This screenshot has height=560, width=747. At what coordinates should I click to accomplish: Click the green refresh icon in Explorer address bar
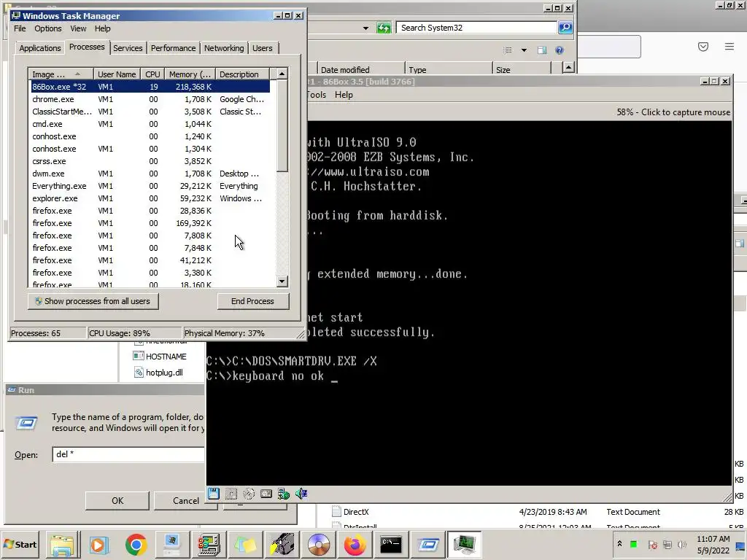384,28
